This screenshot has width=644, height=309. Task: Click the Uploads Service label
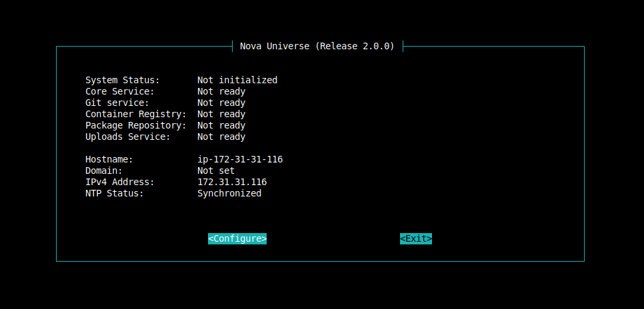point(128,137)
